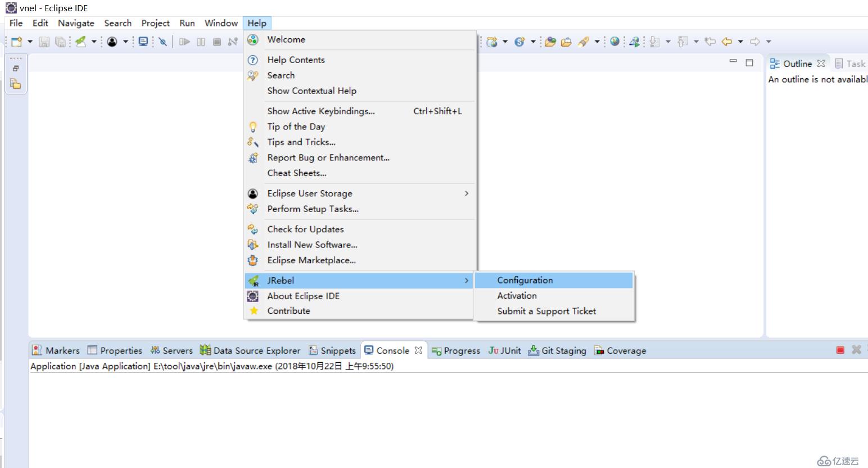The image size is (868, 468).
Task: Restore the minimized view stack icon
Action: pyautogui.click(x=16, y=68)
